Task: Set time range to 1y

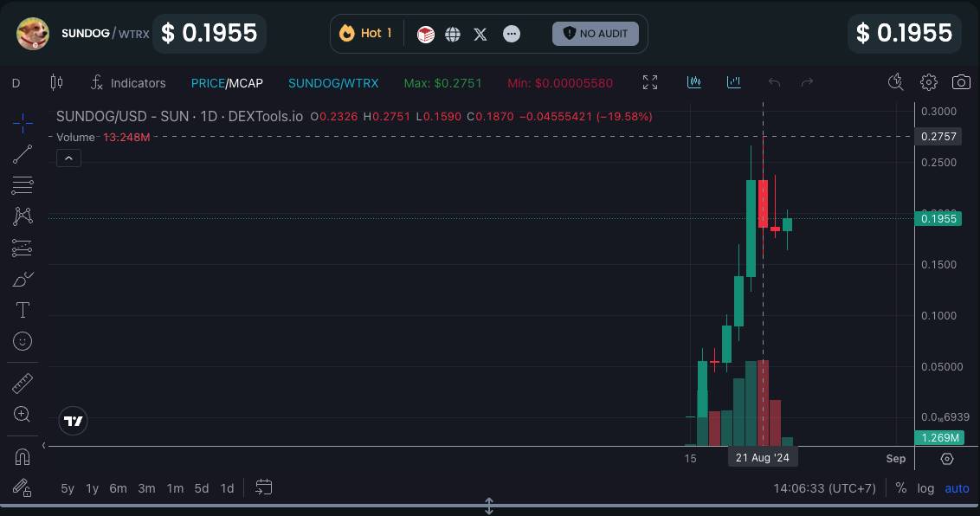Action: tap(93, 488)
